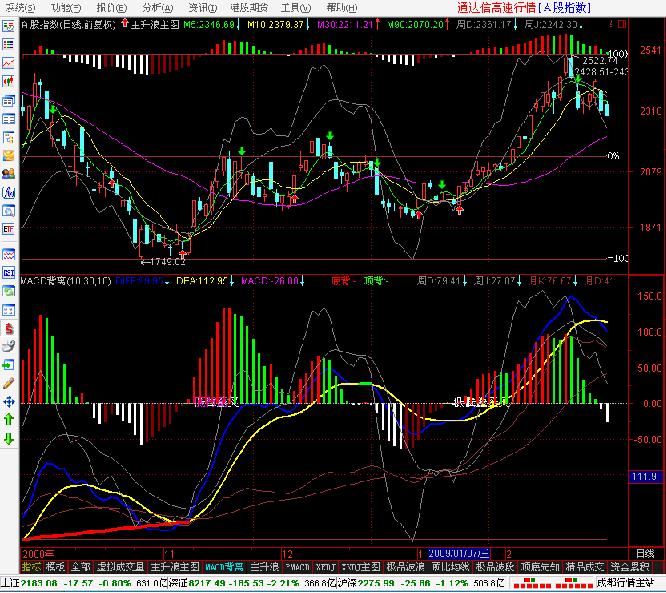Click 通达信高速行情 title text
666x593 pixels.
point(497,8)
